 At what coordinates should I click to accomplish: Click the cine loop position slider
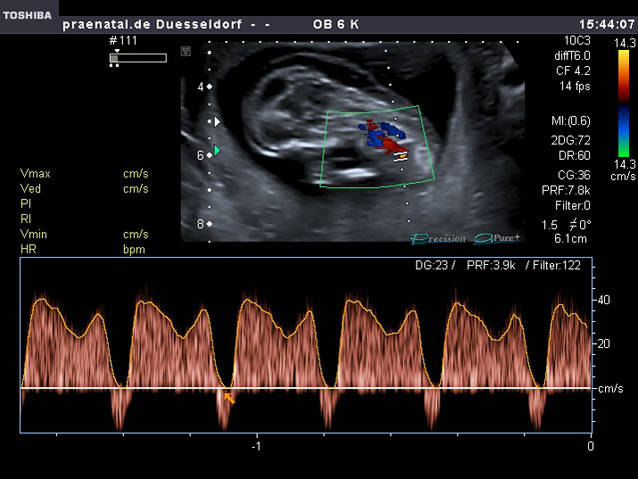click(x=114, y=59)
